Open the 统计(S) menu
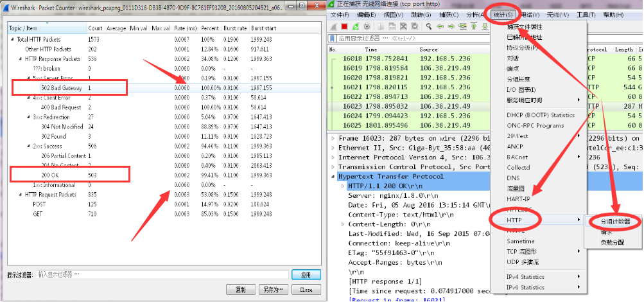This screenshot has height=302, width=644. (x=503, y=15)
